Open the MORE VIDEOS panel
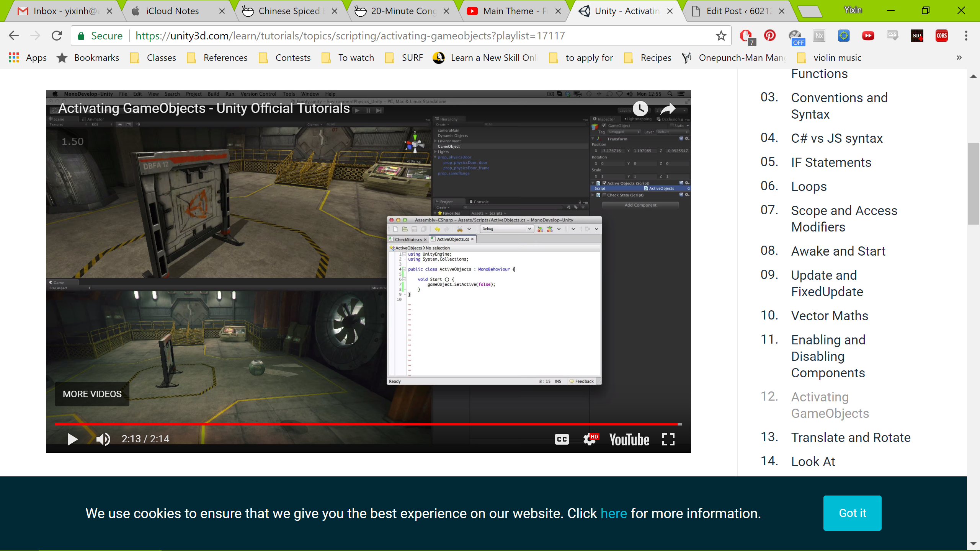This screenshot has height=551, width=980. point(92,394)
